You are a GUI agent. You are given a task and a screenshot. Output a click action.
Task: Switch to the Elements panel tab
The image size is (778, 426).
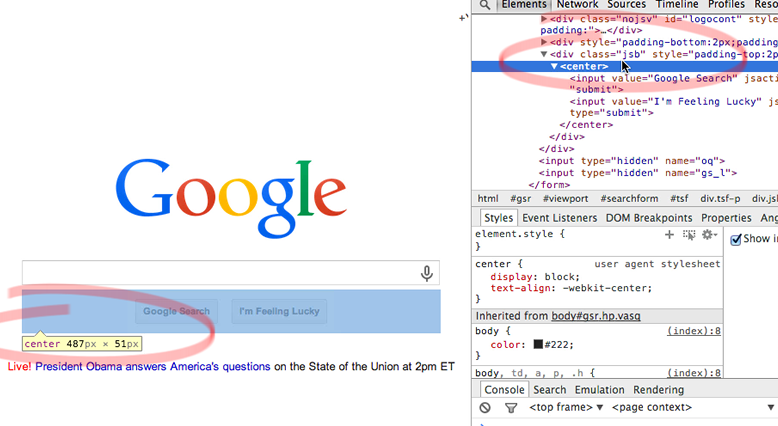click(x=523, y=4)
